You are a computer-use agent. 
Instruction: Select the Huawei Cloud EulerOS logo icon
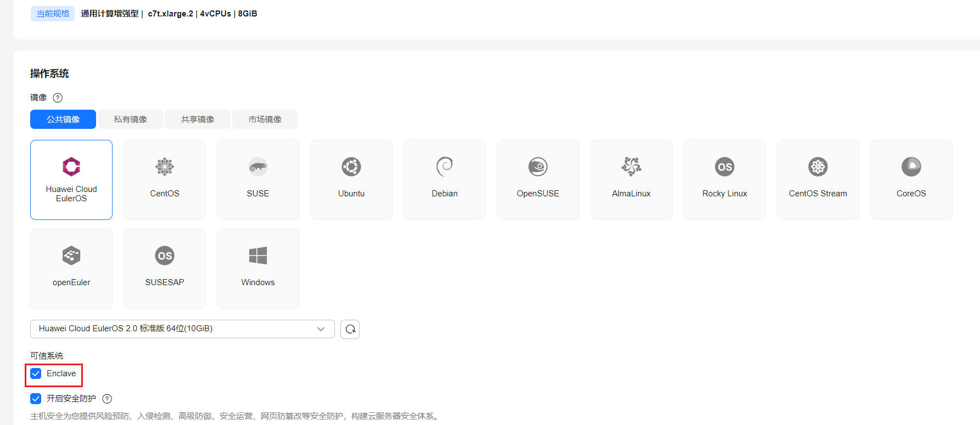pyautogui.click(x=71, y=167)
